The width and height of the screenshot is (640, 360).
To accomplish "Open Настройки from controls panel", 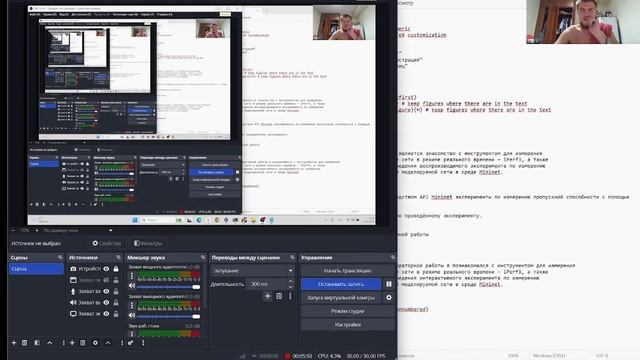I will (x=348, y=324).
